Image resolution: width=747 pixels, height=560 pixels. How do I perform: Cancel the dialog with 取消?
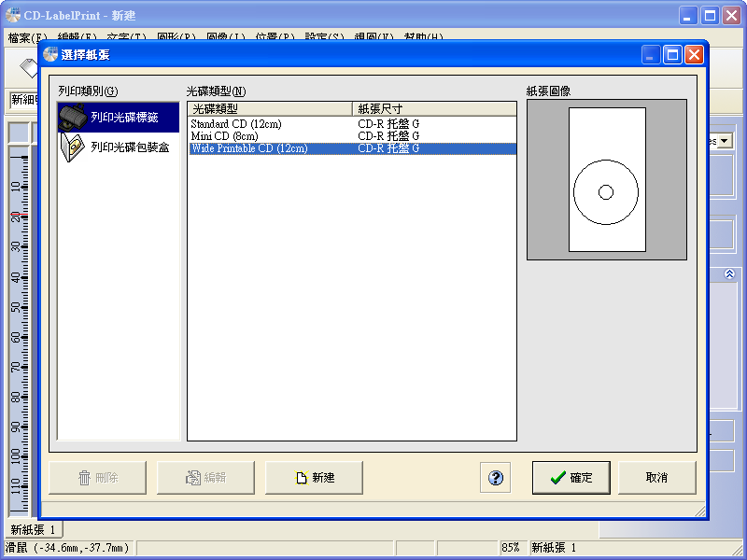tap(656, 478)
